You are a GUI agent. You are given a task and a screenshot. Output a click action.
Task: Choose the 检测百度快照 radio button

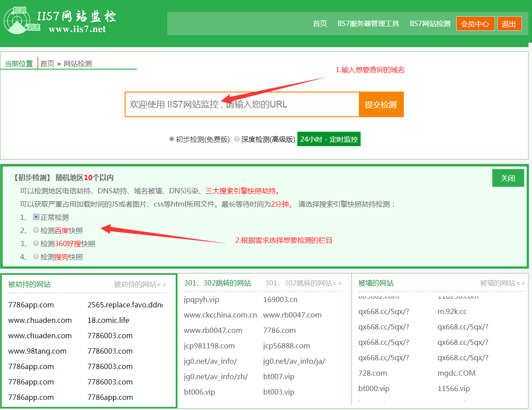coord(36,230)
